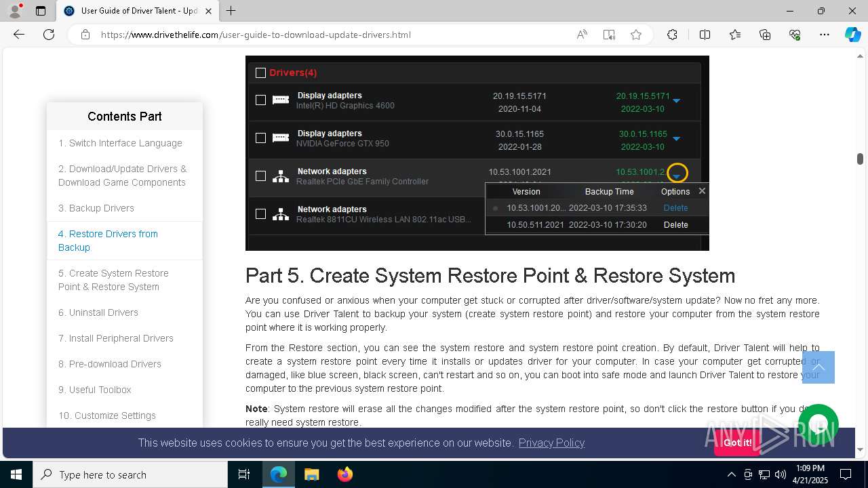This screenshot has width=868, height=488.
Task: Accept cookies with Got it! button
Action: click(x=737, y=443)
